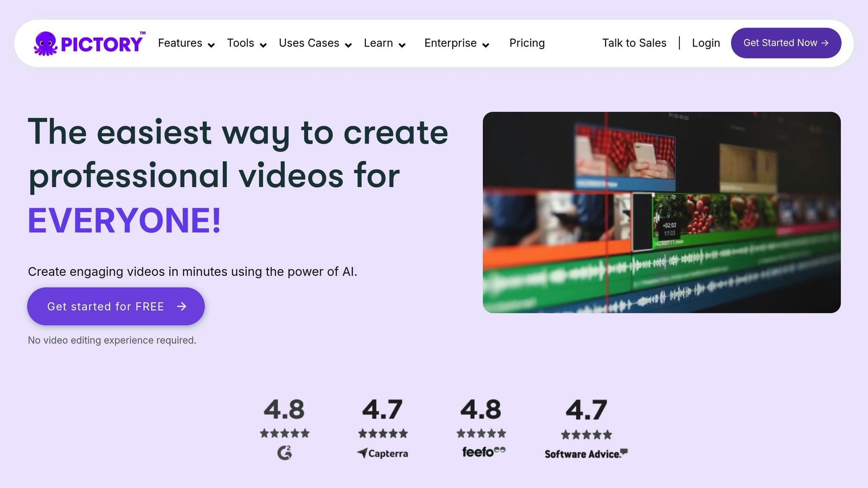Click the G2 five-star rating row
Viewport: 868px width, 488px height.
tap(285, 433)
